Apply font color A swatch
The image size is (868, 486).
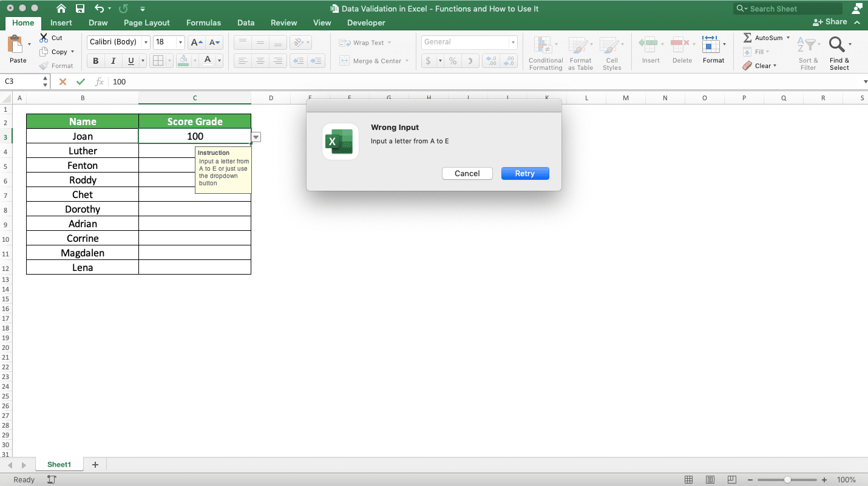pyautogui.click(x=208, y=61)
